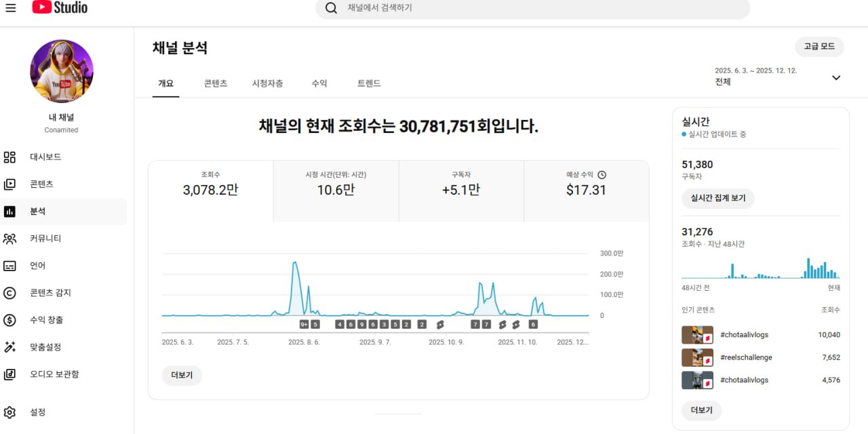
Task: Open the #reelschallenge video thumbnail
Action: click(x=697, y=357)
